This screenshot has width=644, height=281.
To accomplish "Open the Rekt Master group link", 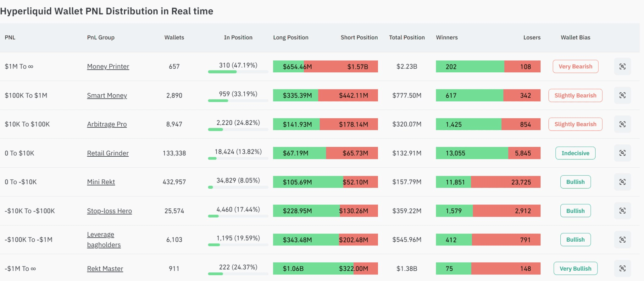I will pyautogui.click(x=105, y=269).
